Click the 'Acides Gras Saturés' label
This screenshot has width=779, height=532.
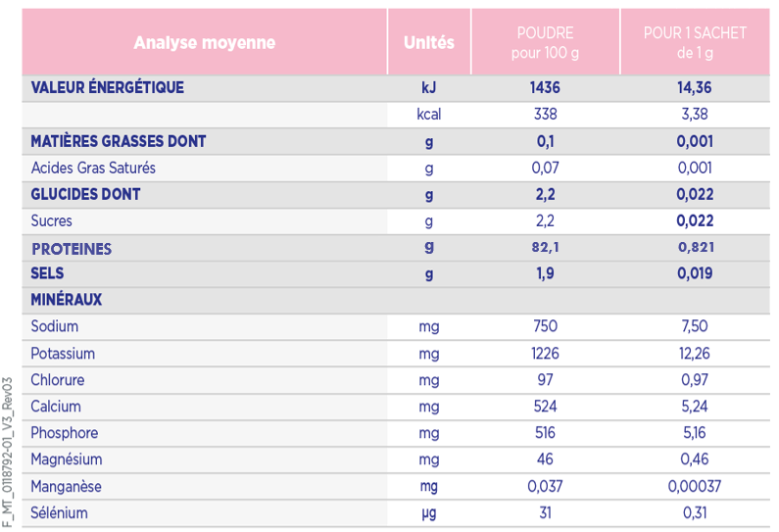[x=93, y=168]
